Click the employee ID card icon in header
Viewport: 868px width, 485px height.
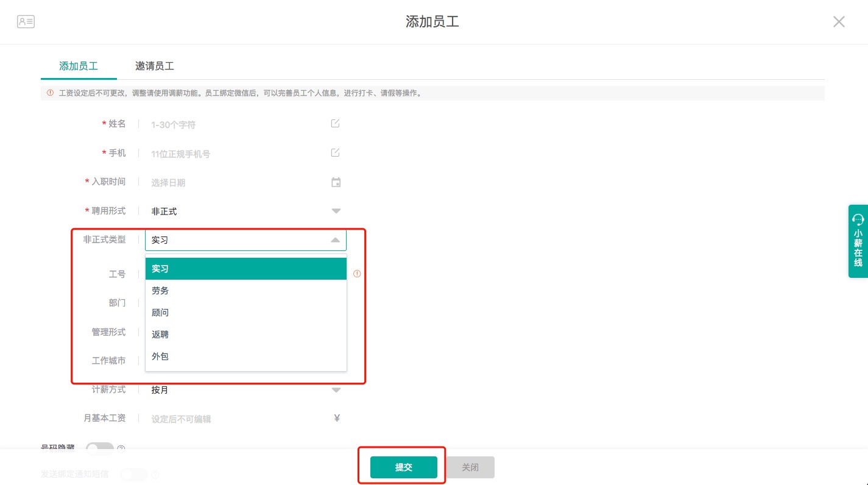pyautogui.click(x=26, y=22)
